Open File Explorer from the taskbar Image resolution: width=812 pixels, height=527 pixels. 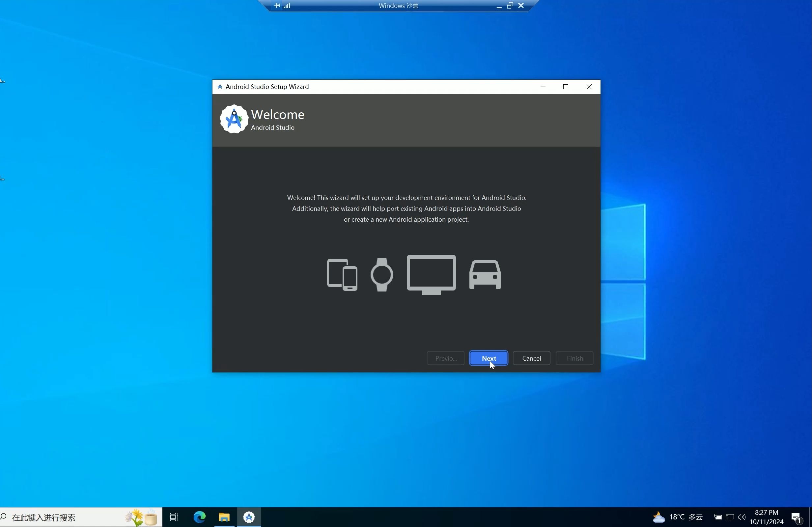tap(224, 517)
